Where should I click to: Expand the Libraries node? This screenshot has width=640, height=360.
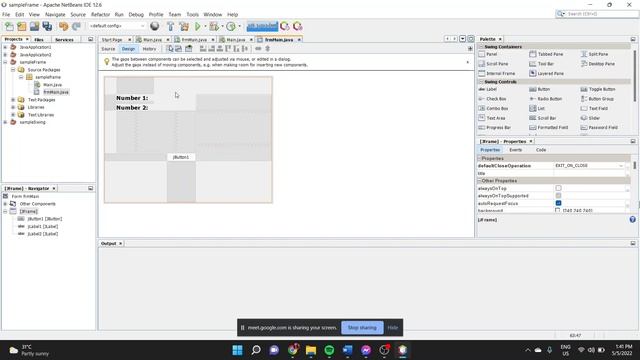click(x=13, y=107)
